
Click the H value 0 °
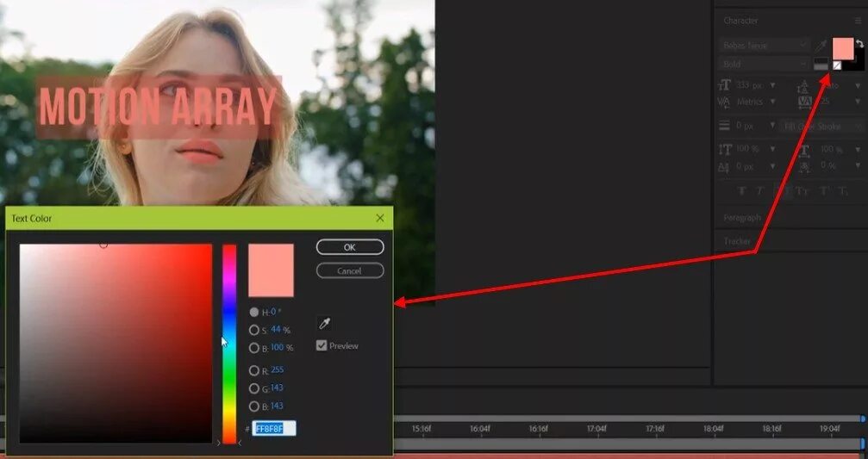click(275, 312)
